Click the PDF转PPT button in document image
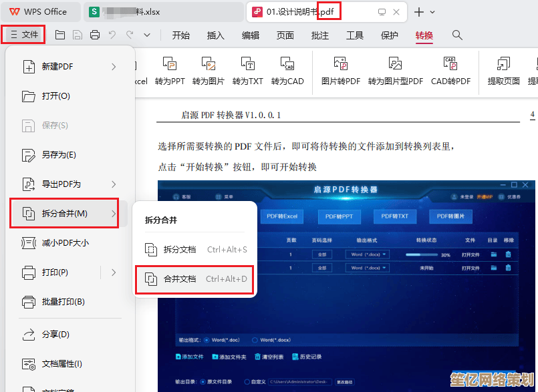The height and width of the screenshot is (392, 538). pyautogui.click(x=339, y=216)
